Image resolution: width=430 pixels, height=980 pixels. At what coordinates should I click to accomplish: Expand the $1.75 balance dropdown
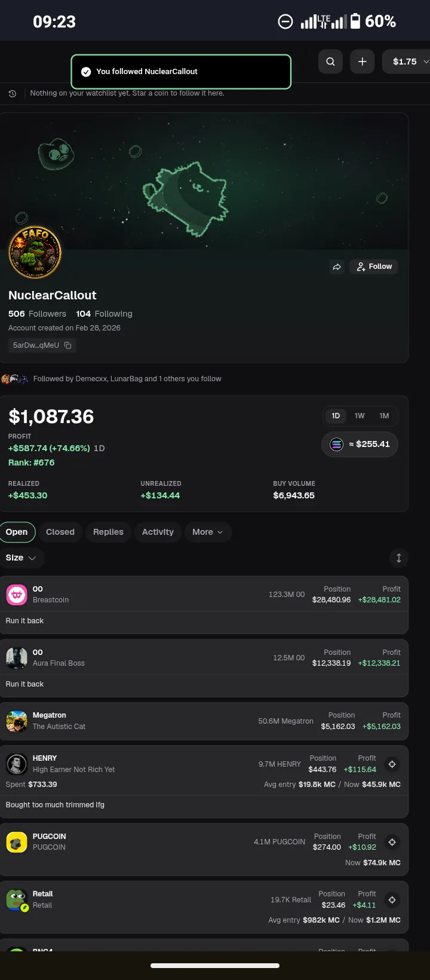point(409,62)
